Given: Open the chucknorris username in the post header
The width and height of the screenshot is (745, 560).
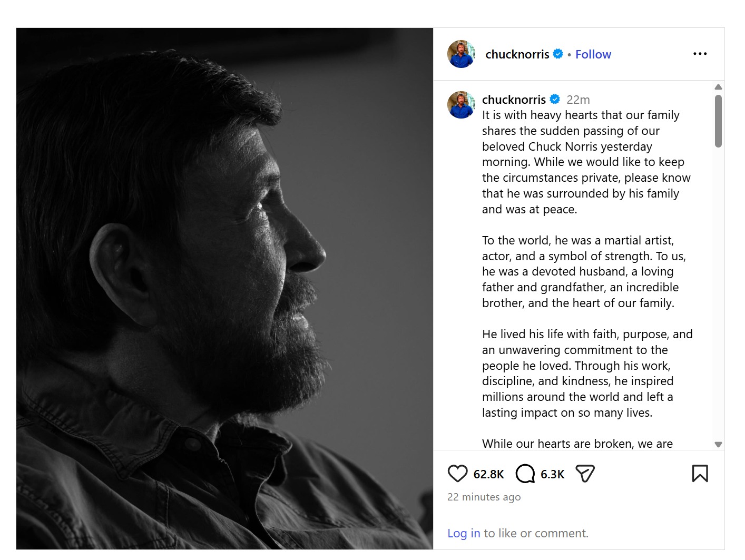Looking at the screenshot, I should (517, 54).
